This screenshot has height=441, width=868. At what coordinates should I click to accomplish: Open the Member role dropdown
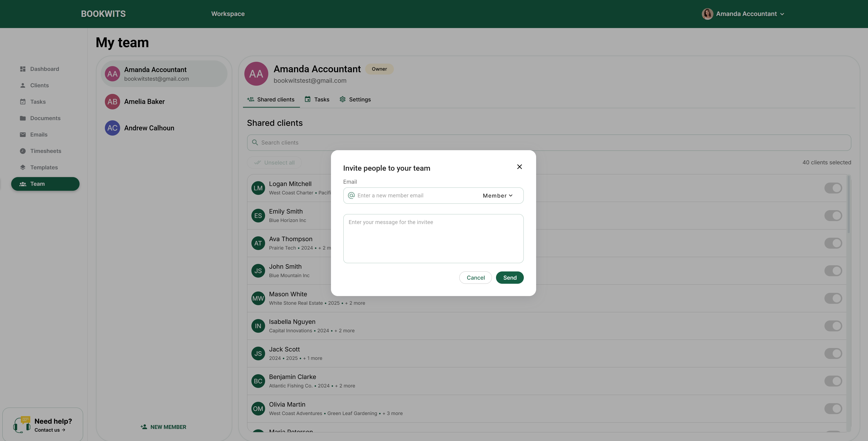coord(497,196)
